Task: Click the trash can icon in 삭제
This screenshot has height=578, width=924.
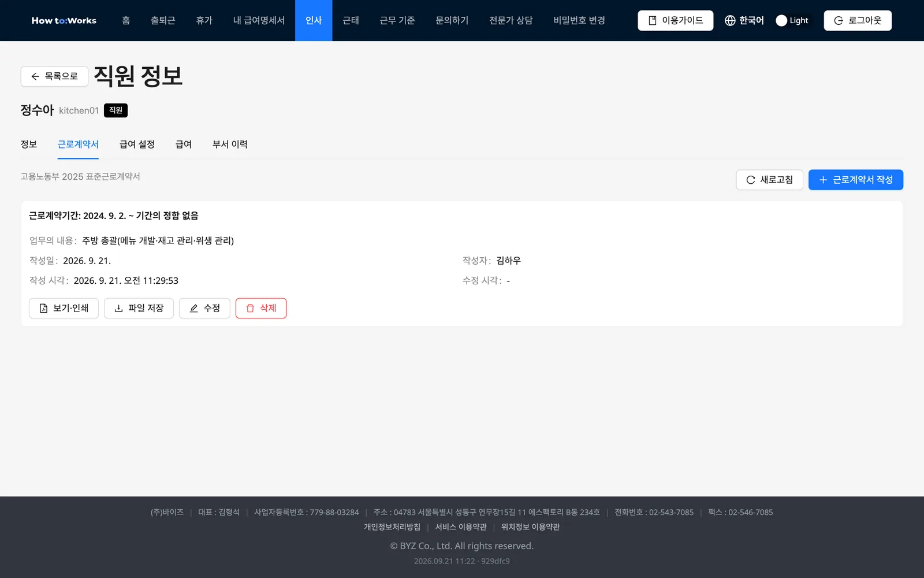Action: (x=250, y=308)
